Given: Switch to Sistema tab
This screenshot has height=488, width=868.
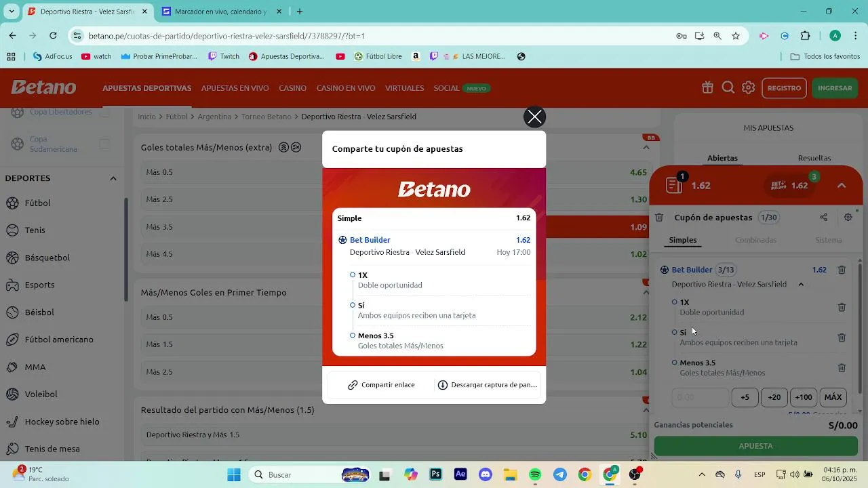Looking at the screenshot, I should coord(829,240).
